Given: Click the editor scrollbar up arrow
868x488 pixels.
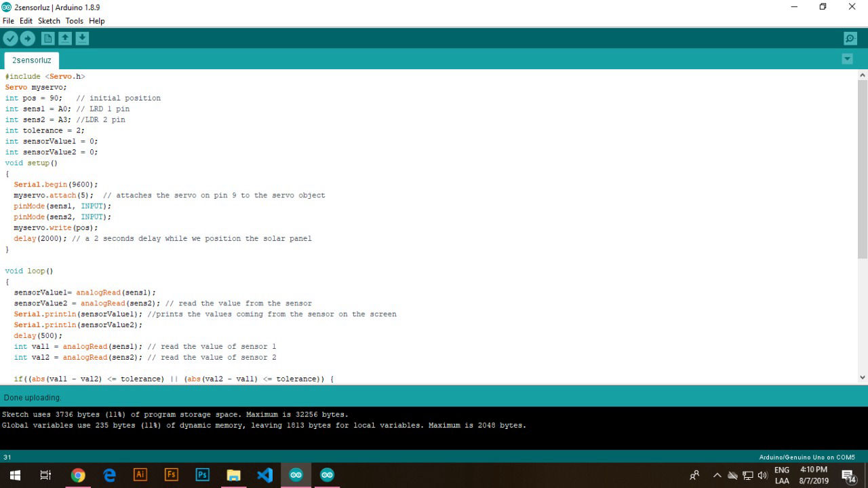Looking at the screenshot, I should click(x=863, y=75).
